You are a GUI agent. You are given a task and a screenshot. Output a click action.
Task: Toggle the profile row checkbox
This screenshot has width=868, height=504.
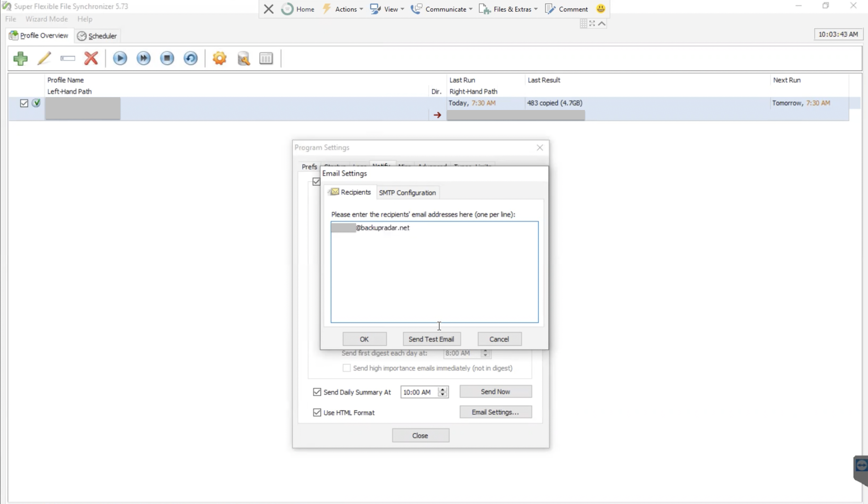(24, 103)
